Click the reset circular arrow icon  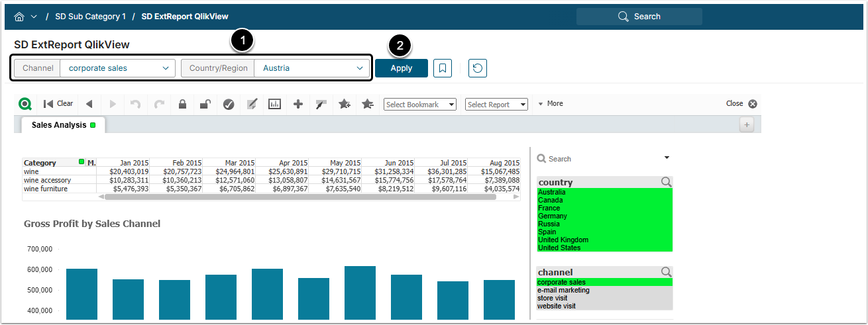pyautogui.click(x=478, y=68)
